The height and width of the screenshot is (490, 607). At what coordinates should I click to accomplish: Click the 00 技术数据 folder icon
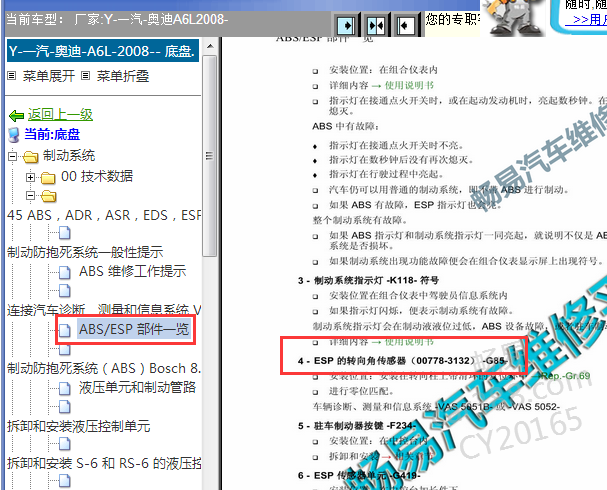point(48,178)
